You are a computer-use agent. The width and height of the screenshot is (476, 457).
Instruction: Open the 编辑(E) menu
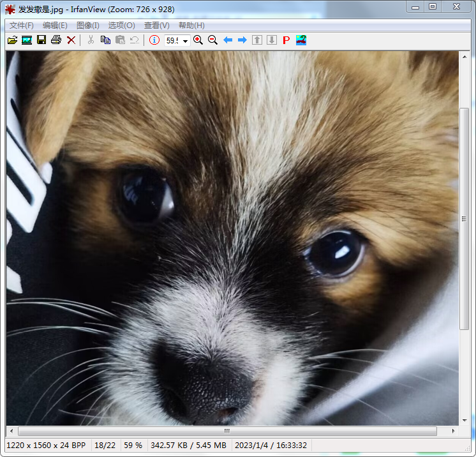[55, 25]
